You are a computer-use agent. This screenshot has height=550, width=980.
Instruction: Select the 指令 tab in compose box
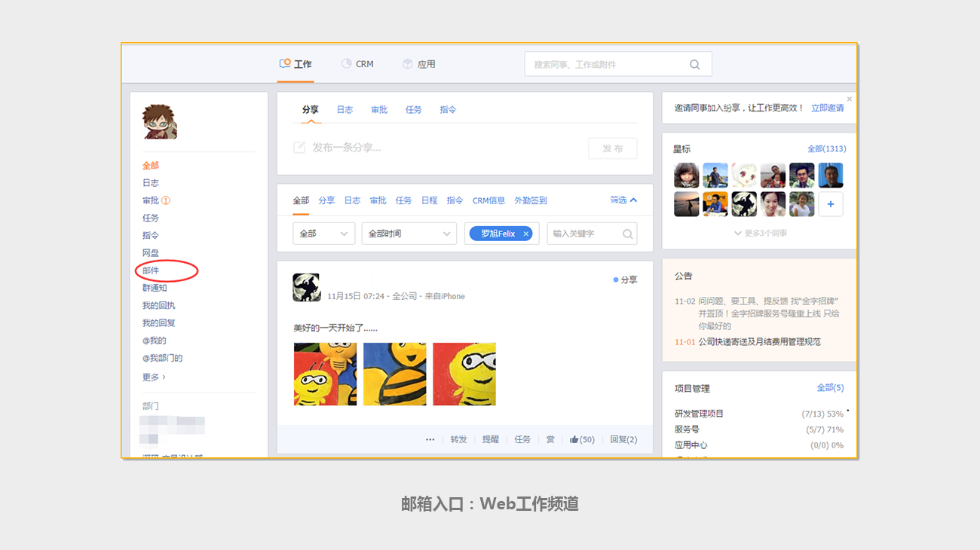pyautogui.click(x=449, y=110)
